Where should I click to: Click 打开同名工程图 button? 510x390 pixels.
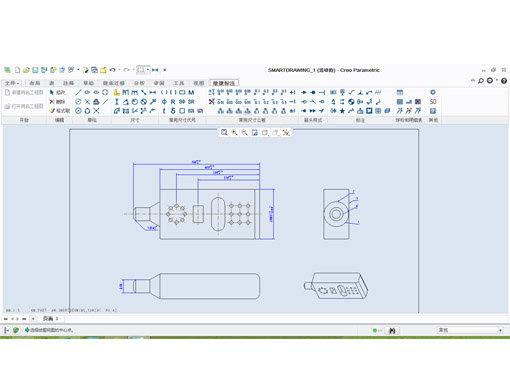(24, 106)
